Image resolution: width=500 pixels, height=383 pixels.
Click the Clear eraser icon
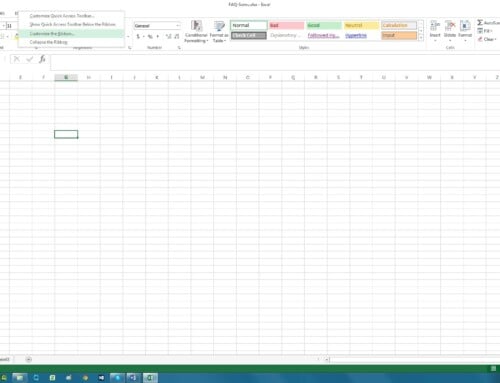coord(480,39)
